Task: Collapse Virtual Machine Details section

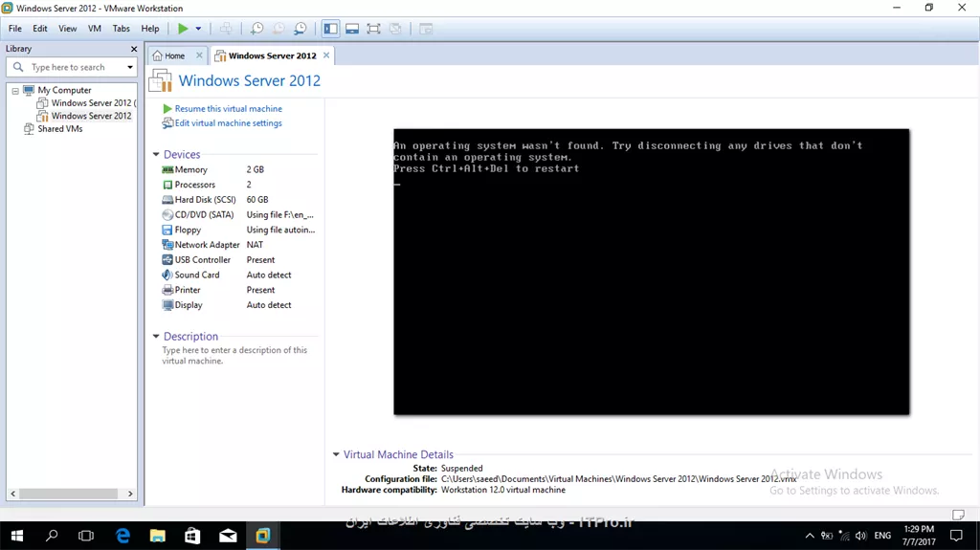Action: (336, 454)
